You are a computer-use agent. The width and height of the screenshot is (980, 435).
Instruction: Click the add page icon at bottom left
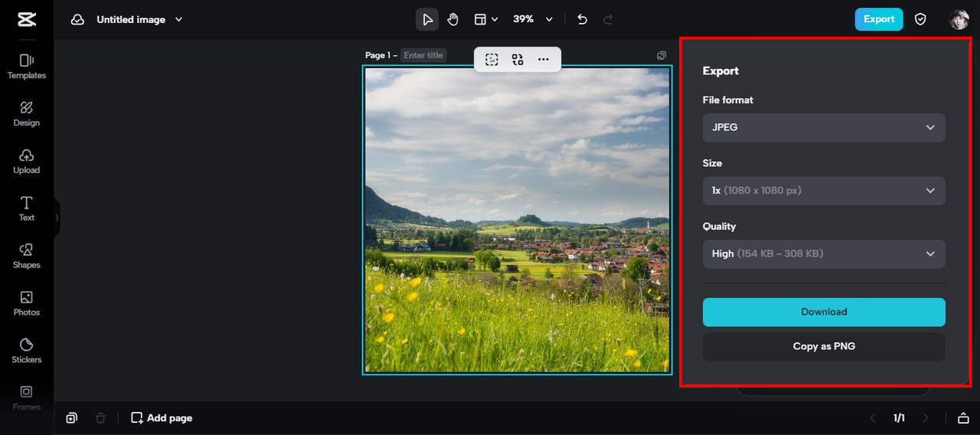[71, 418]
